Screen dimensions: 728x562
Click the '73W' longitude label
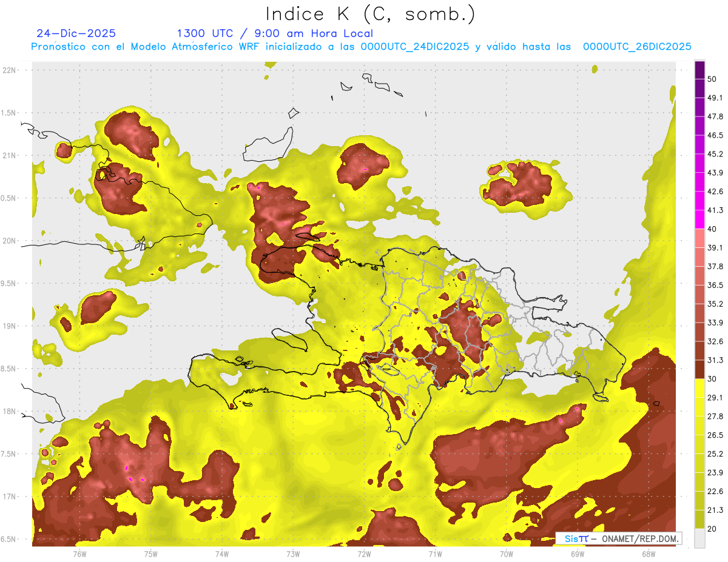[x=293, y=554]
